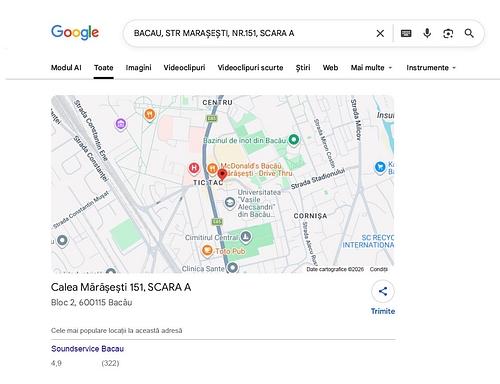Expand the Mai multe dropdown
The height and width of the screenshot is (384, 500).
pos(371,68)
